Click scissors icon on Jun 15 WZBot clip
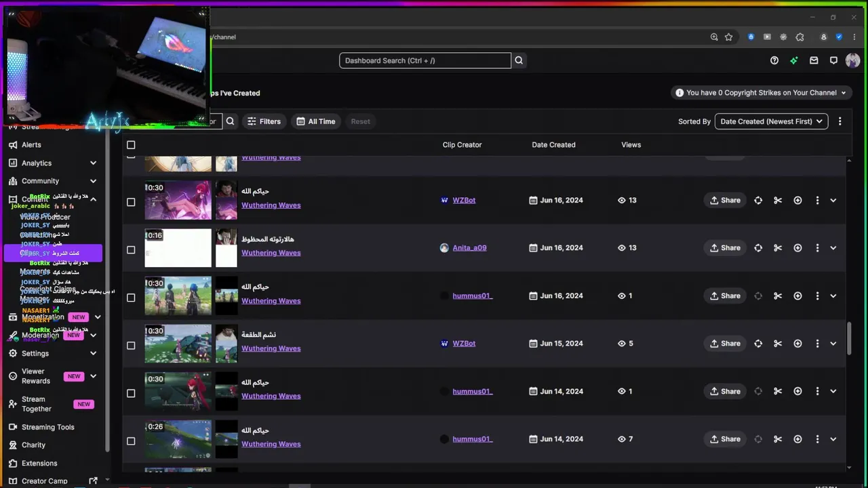Screen dimensions: 868x488 click(x=778, y=344)
